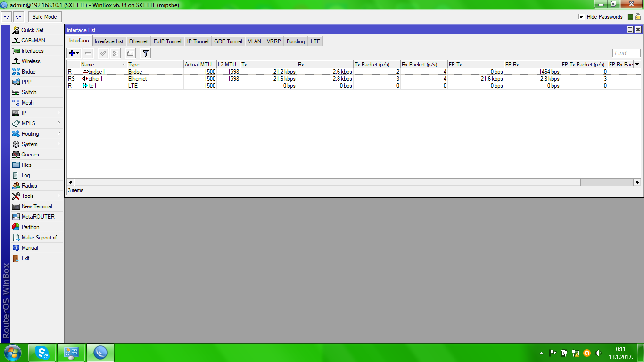Click the Filter funnel icon
Screen dimensions: 644x362
tap(145, 53)
